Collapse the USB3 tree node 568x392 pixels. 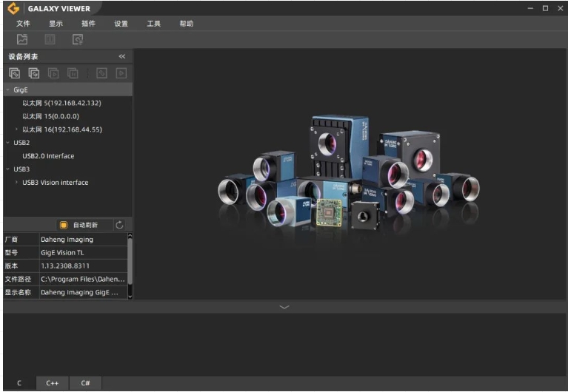click(x=7, y=169)
